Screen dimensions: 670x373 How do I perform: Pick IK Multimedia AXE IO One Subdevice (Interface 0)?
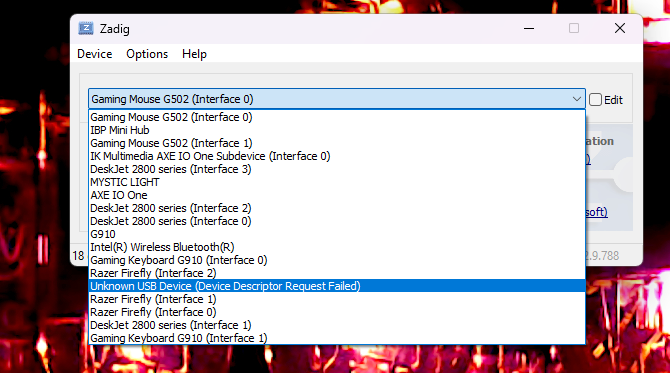[337, 156]
